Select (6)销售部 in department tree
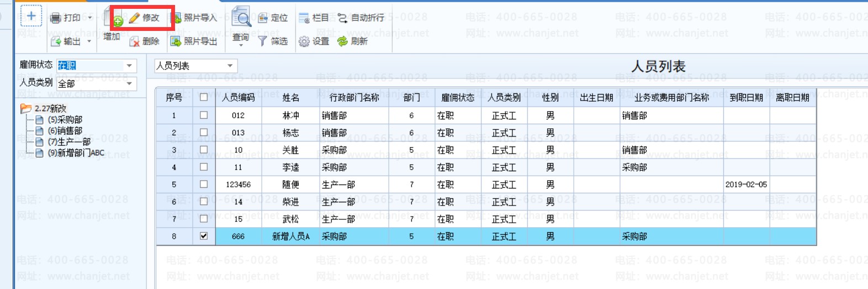The image size is (868, 289). pyautogui.click(x=59, y=130)
